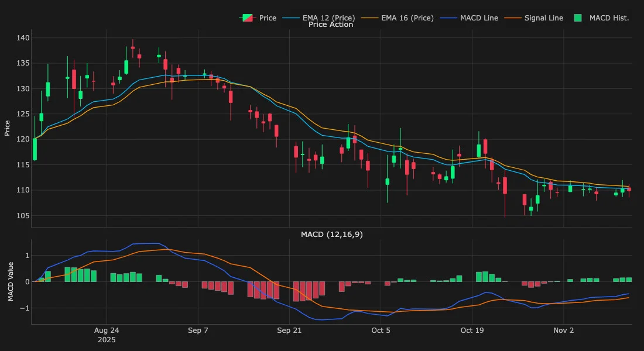The image size is (644, 351).
Task: Click the 125 price axis tick
Action: tap(23, 114)
